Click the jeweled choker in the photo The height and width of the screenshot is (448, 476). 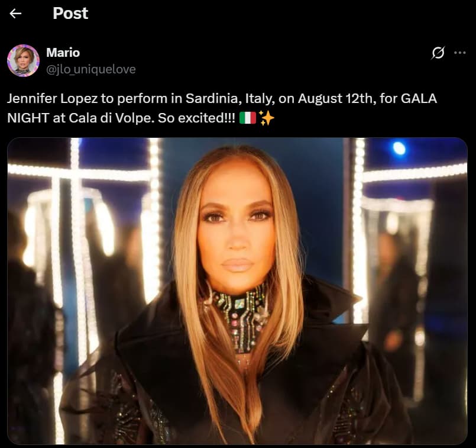(238, 316)
